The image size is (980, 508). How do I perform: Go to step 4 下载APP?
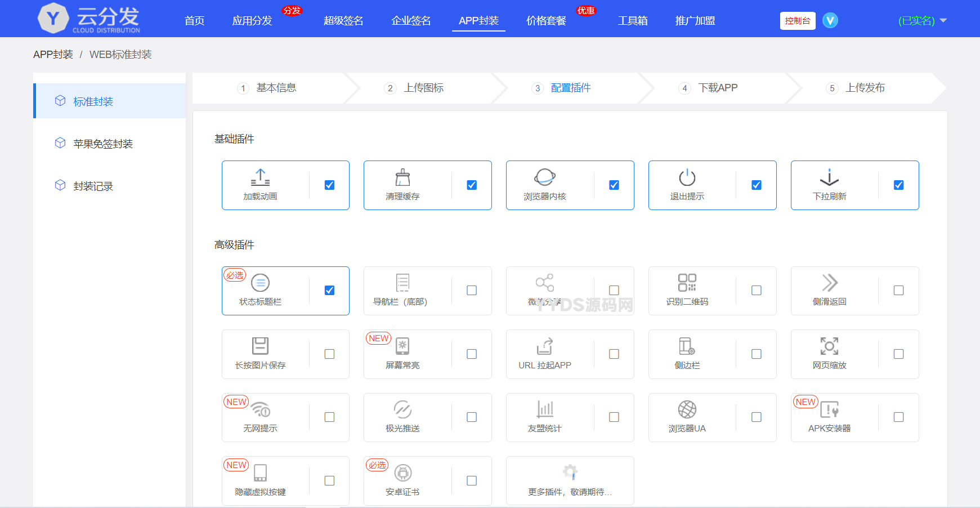tap(709, 88)
